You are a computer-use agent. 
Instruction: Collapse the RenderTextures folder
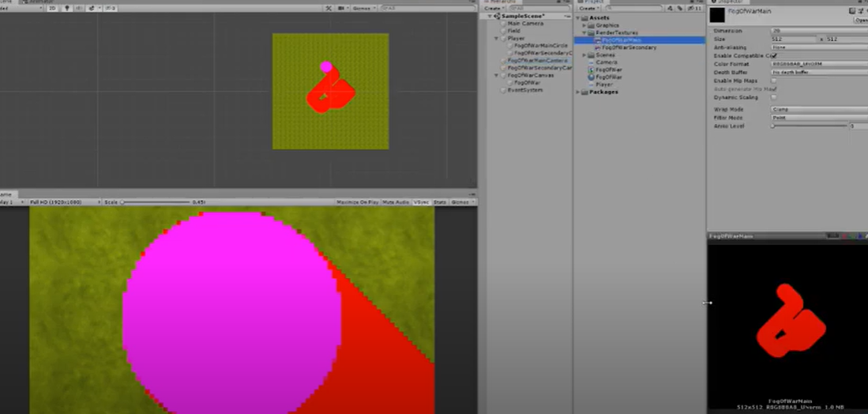584,32
